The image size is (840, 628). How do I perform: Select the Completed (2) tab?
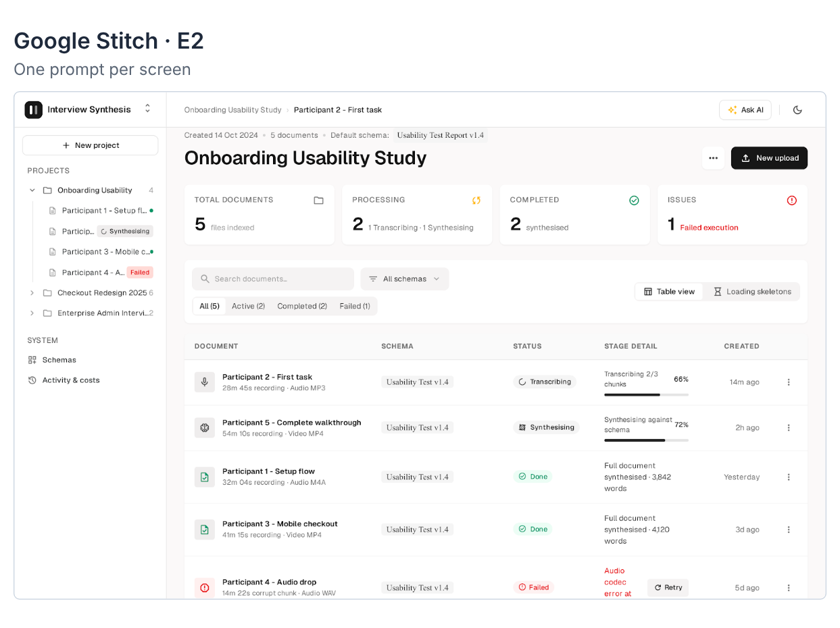pos(302,306)
